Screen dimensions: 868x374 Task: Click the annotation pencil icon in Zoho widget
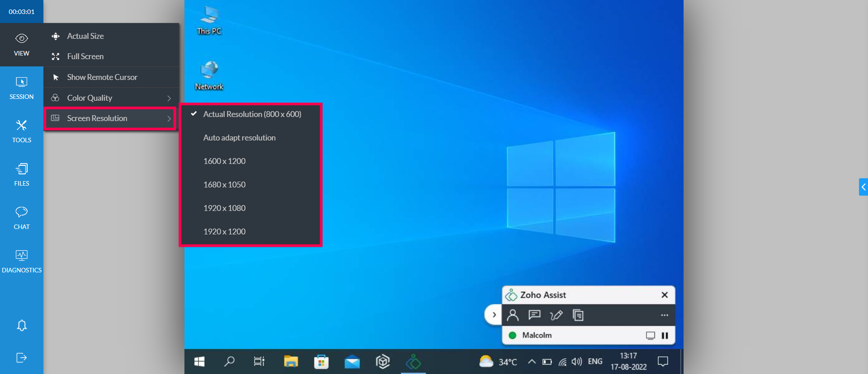556,315
